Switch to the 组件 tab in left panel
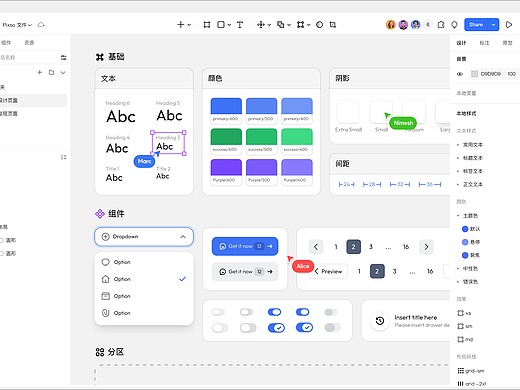Image resolution: width=520 pixels, height=390 pixels. 6,42
